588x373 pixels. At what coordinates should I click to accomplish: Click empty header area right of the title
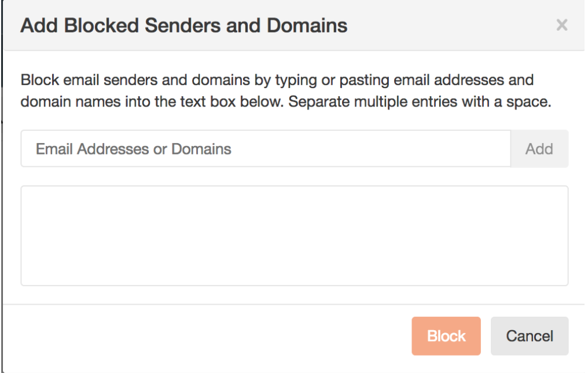[x=451, y=25]
